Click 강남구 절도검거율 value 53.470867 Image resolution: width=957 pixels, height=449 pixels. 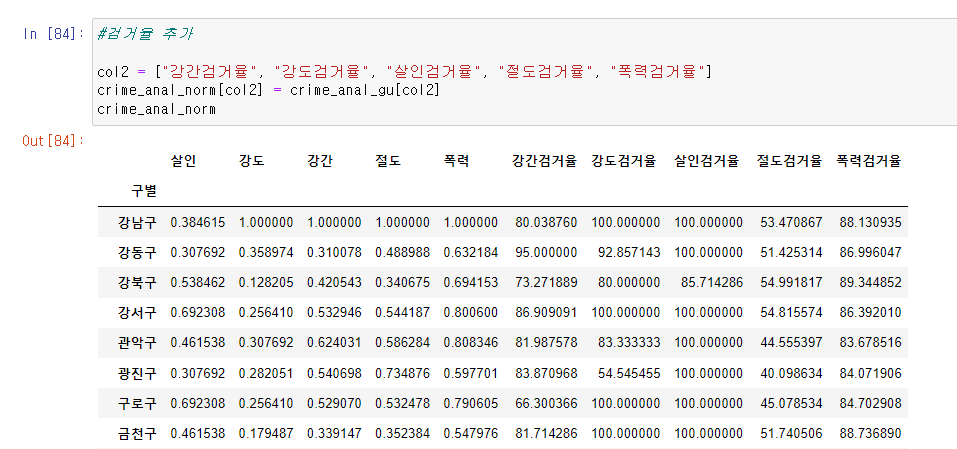(x=792, y=222)
